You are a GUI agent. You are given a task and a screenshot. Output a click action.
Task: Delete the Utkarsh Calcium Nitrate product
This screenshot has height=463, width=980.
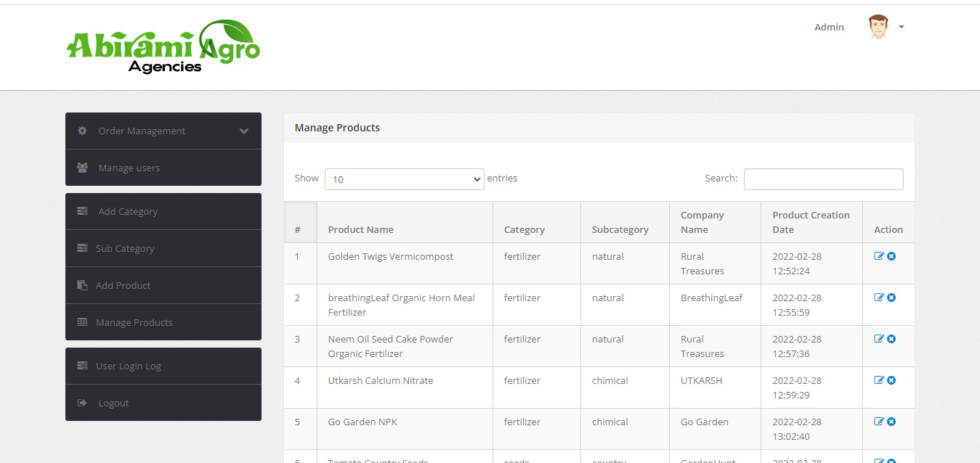(891, 380)
